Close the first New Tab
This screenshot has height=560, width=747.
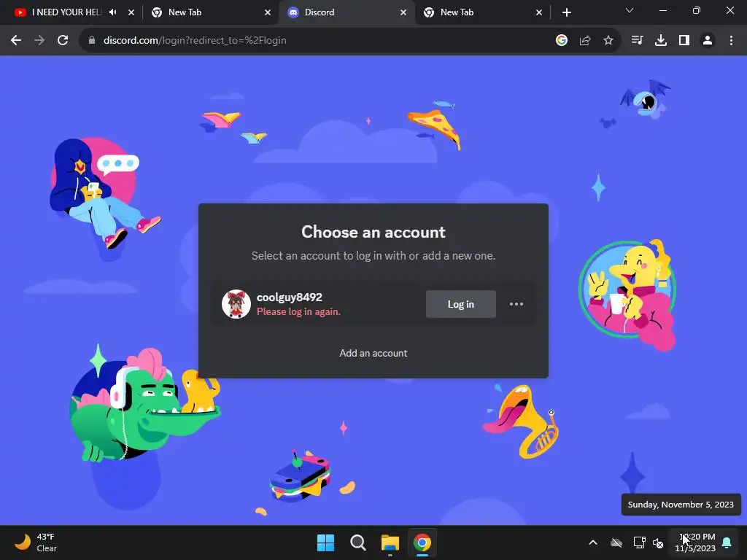268,12
